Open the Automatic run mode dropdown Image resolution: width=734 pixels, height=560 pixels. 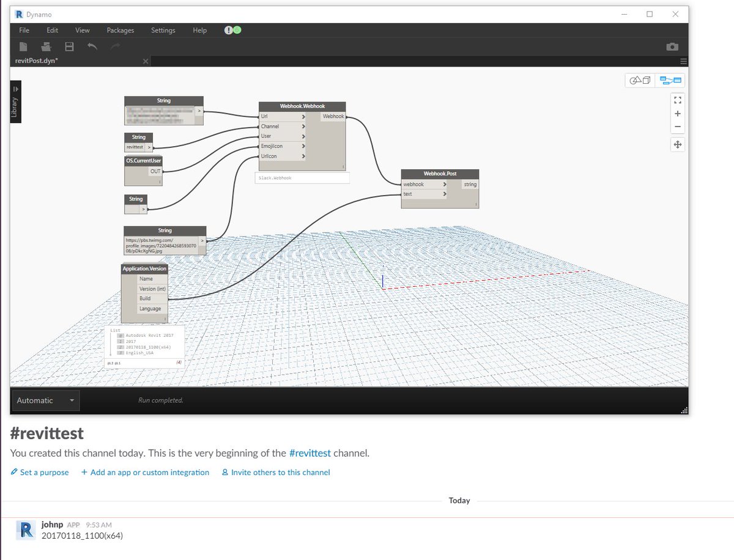click(x=46, y=400)
